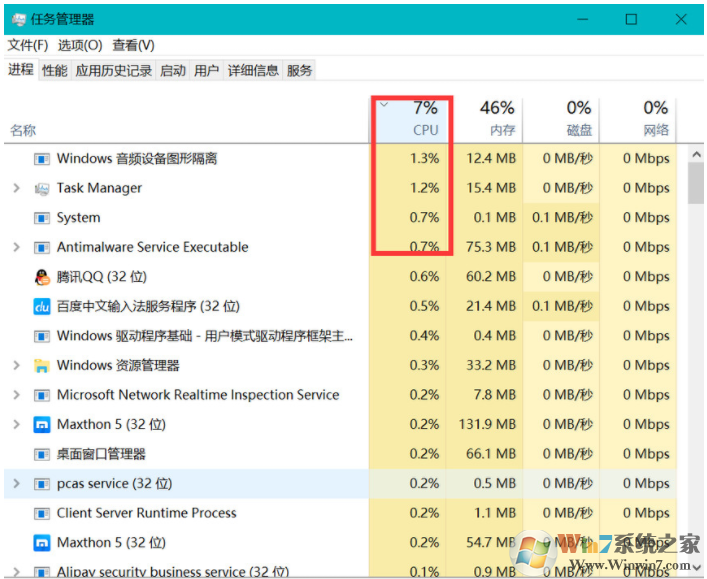Click the 百度中文输入法 du icon

pos(42,307)
